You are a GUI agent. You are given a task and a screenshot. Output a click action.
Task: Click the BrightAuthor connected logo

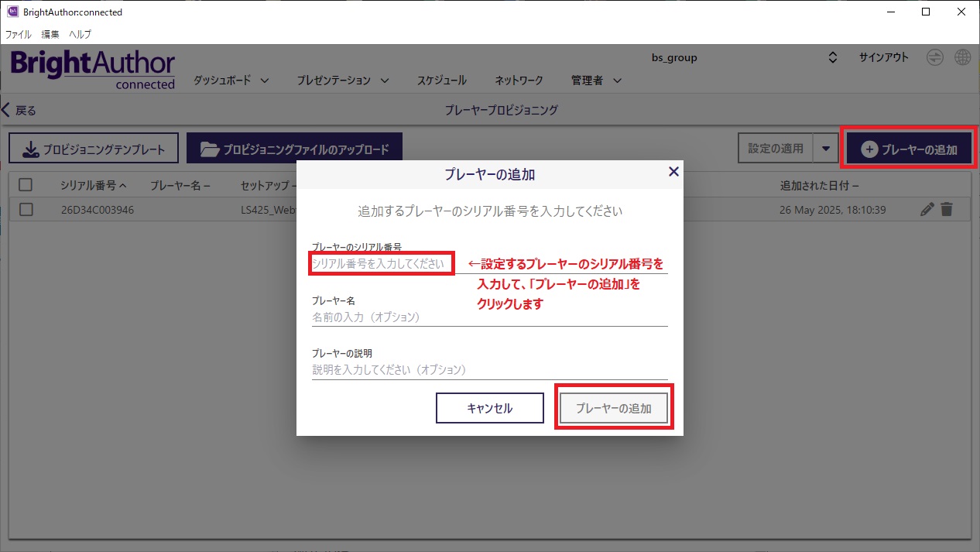pos(93,69)
